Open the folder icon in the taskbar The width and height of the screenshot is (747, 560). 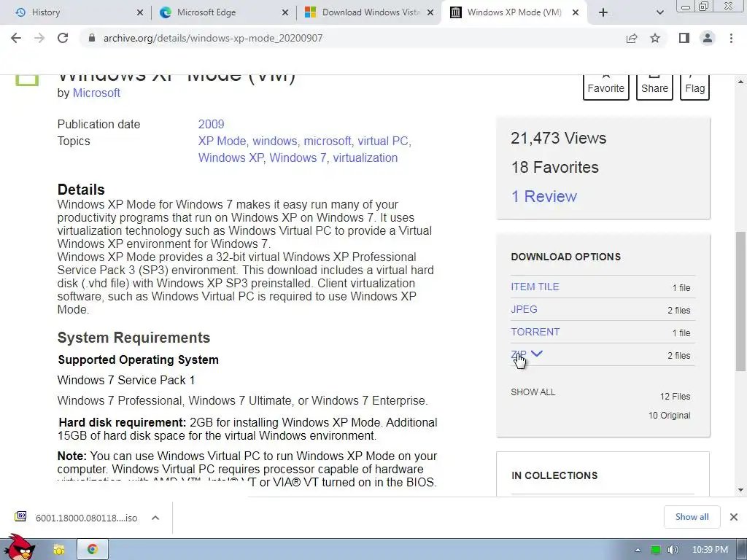pyautogui.click(x=58, y=550)
